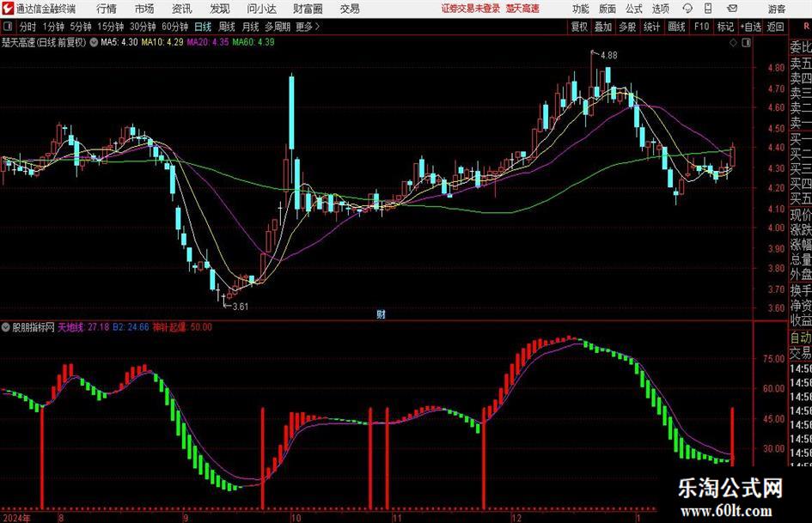
Task: Open the 行情 menu
Action: coord(107,9)
